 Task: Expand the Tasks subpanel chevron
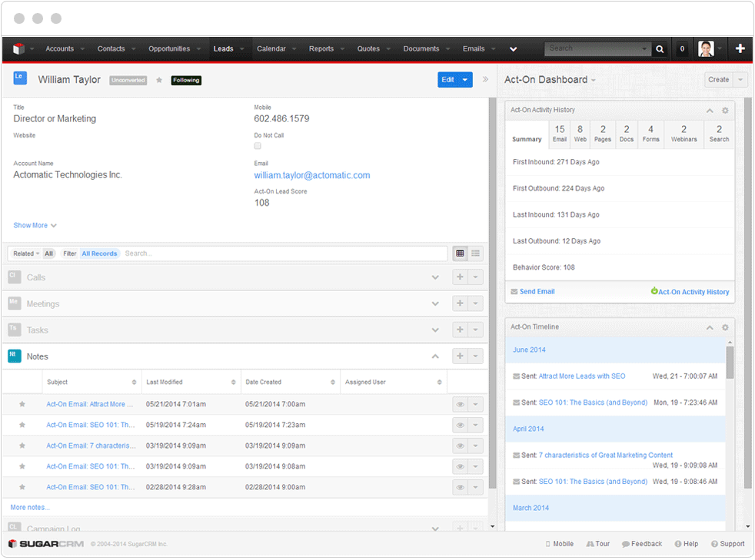coord(435,330)
